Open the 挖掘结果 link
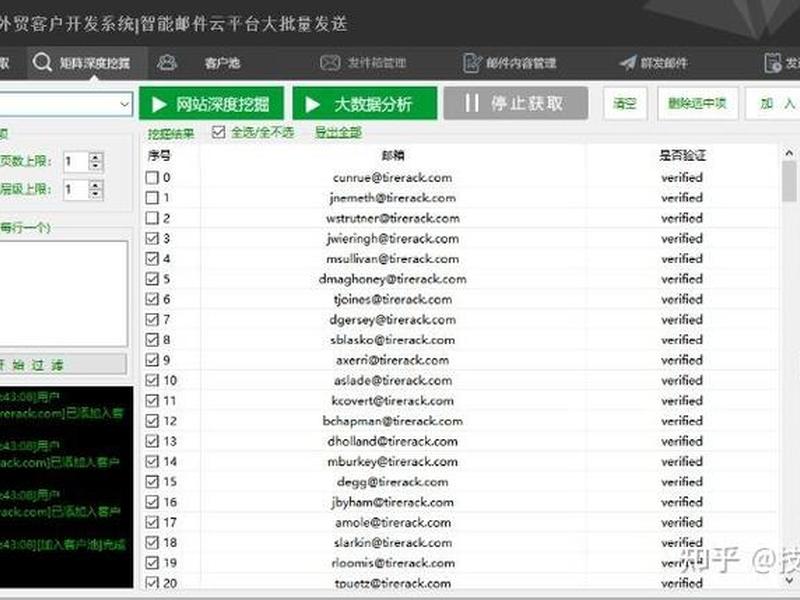 [x=171, y=134]
